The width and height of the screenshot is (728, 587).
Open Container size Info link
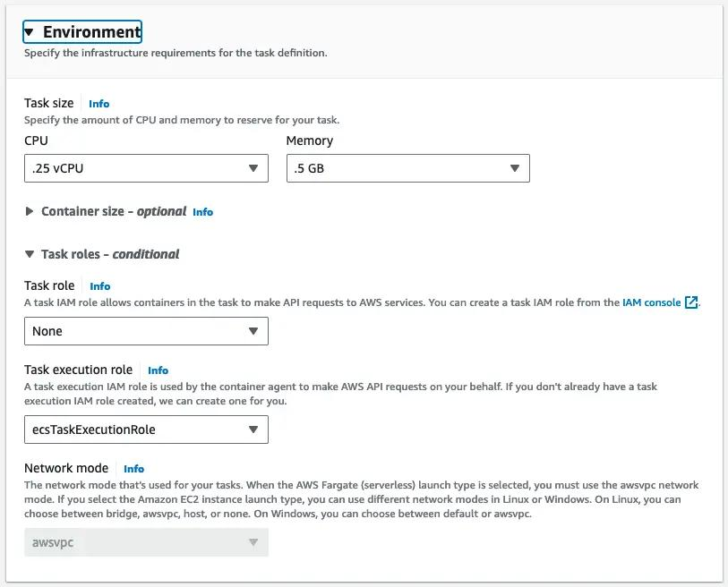(203, 212)
